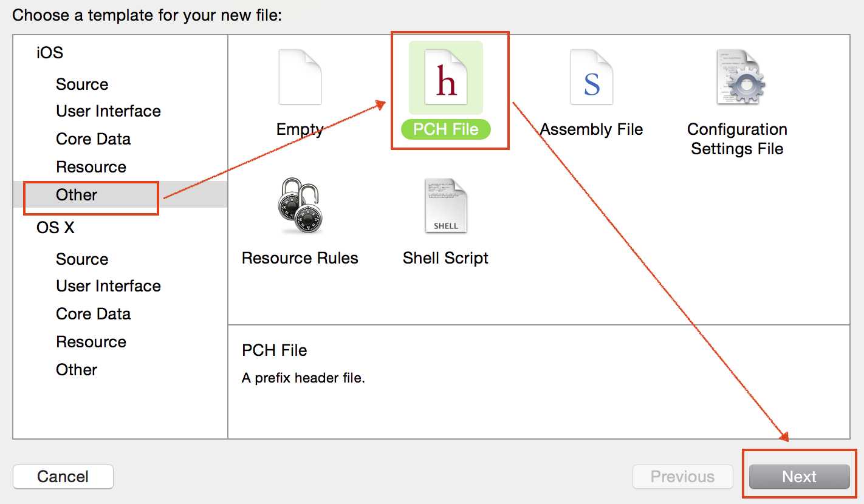
Task: Select Core Data under OS X
Action: click(93, 314)
